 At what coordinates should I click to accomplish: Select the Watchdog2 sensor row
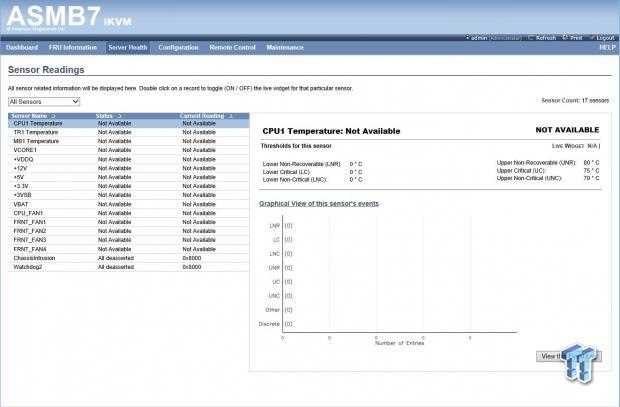129,267
